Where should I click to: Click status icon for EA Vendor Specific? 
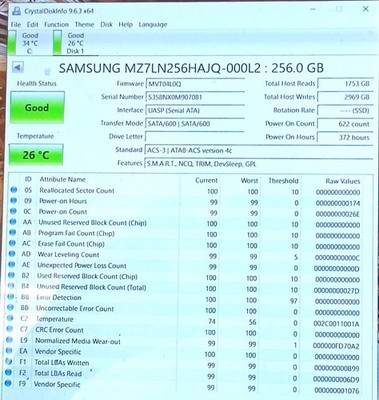[x=9, y=351]
